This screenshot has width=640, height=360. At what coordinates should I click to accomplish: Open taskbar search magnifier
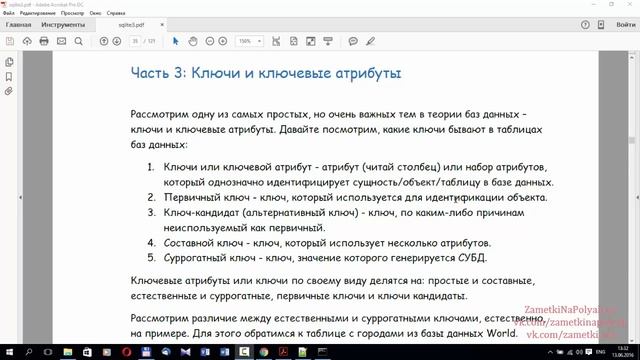pyautogui.click(x=29, y=352)
